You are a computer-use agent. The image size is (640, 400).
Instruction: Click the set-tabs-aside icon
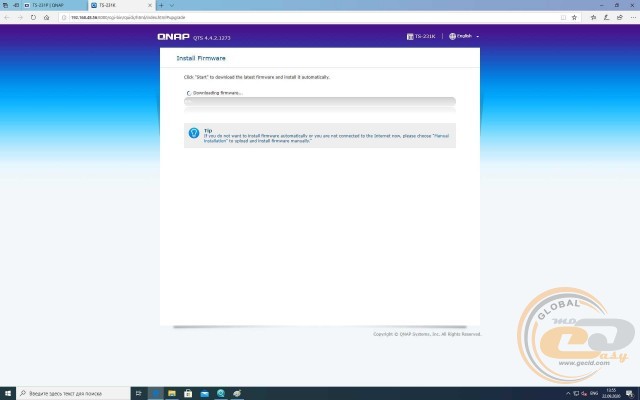(x=16, y=5)
